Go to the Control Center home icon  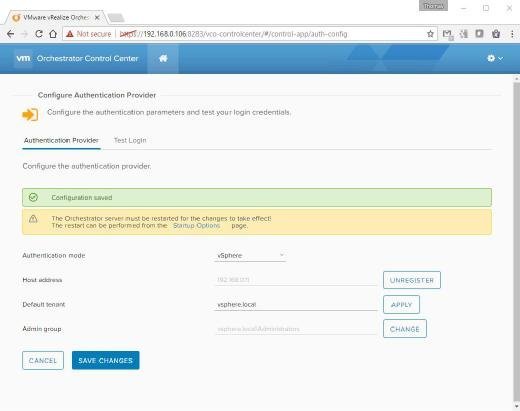[x=163, y=58]
